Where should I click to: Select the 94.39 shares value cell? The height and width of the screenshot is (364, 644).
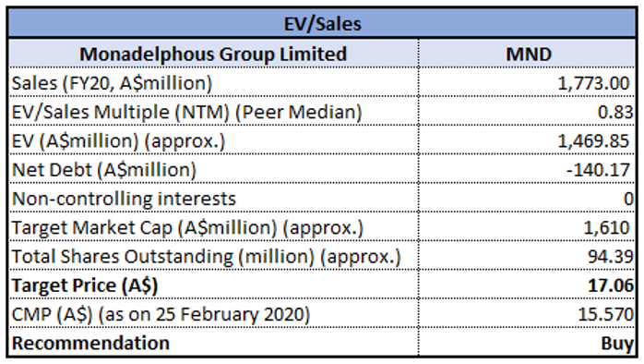coord(528,255)
